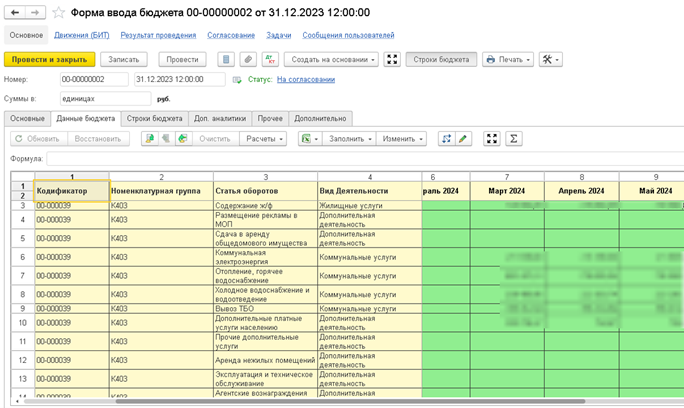Select the Кодификатор column header cell
This screenshot has width=684, height=408.
[x=71, y=190]
